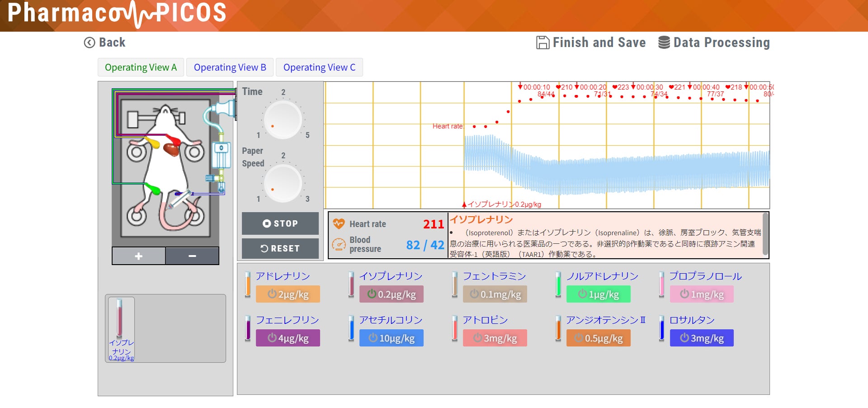Stop the recording with STOP button
The width and height of the screenshot is (868, 408).
coord(280,223)
